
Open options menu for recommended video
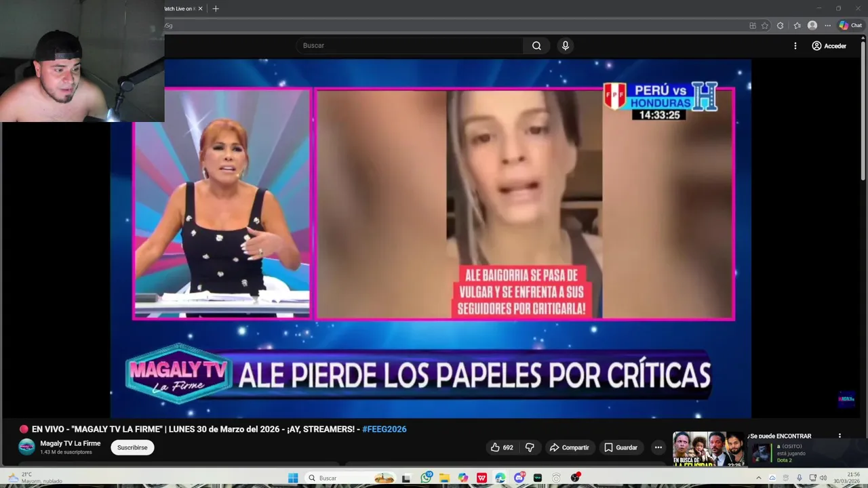pyautogui.click(x=840, y=436)
